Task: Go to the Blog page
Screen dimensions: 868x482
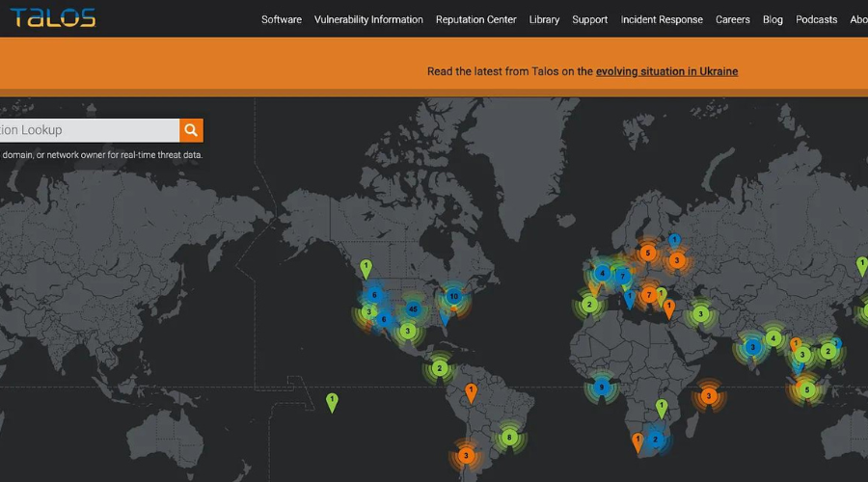Action: 773,19
